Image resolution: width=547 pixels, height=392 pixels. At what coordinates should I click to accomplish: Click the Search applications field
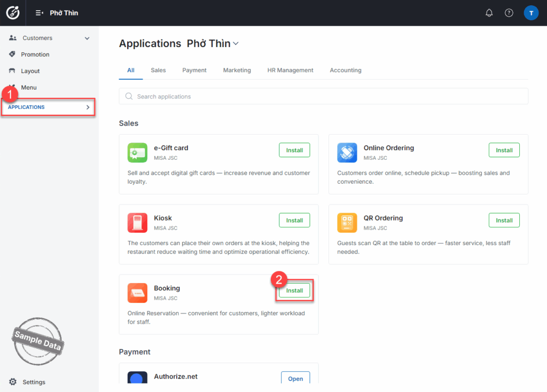tap(323, 97)
